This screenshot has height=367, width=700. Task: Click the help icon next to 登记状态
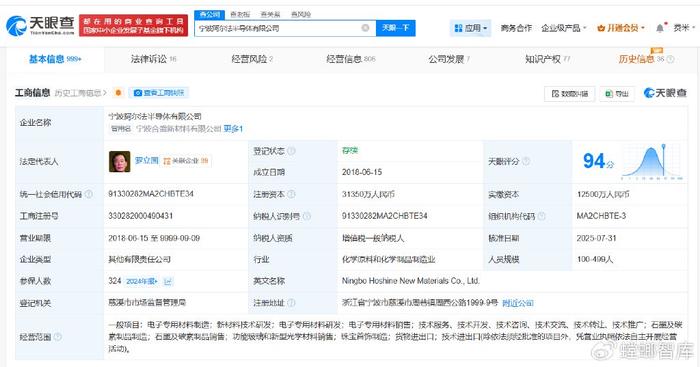point(291,151)
